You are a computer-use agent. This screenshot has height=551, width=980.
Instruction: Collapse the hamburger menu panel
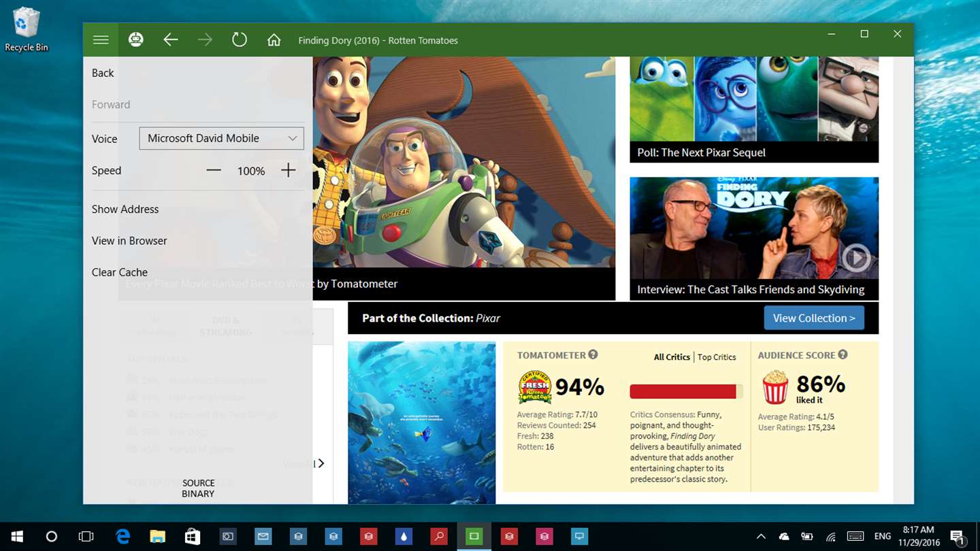click(x=101, y=40)
